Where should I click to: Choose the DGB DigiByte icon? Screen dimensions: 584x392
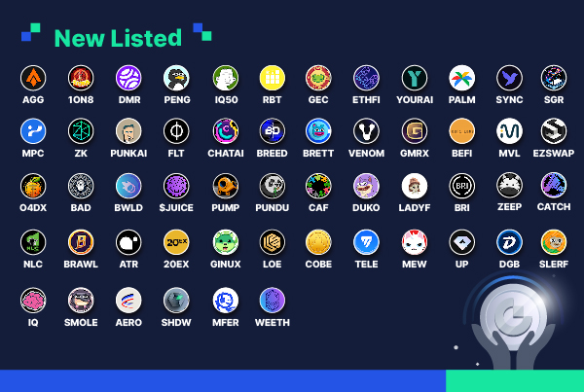click(x=509, y=242)
